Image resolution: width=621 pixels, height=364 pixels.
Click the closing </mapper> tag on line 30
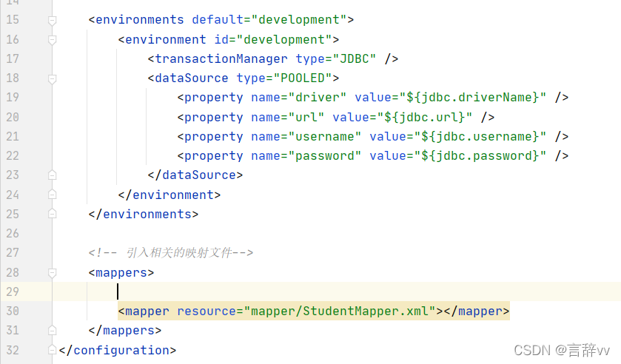pyautogui.click(x=477, y=311)
